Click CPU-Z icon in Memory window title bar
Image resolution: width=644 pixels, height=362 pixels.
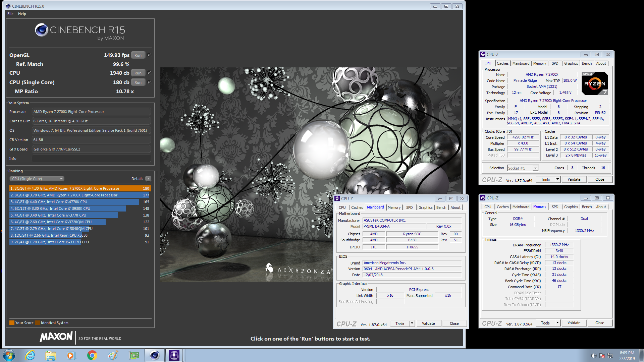coord(483,198)
